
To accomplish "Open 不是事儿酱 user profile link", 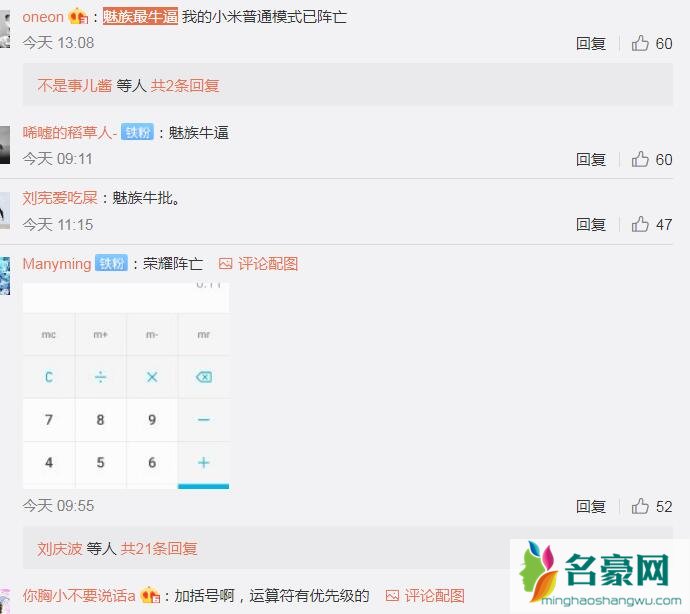I will (74, 86).
